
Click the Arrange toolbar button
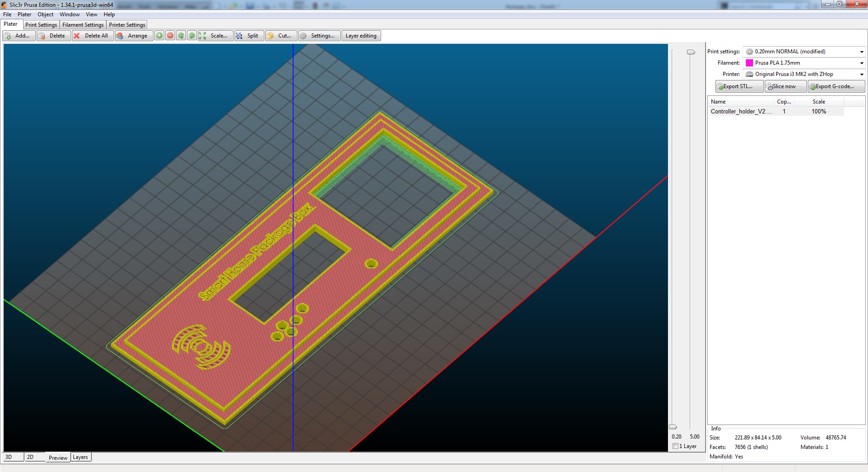click(134, 36)
